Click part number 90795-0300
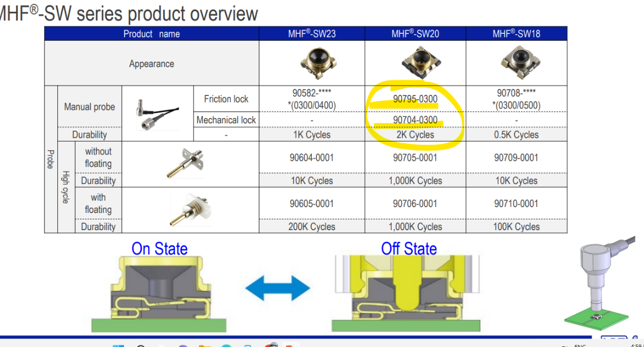 tap(415, 99)
